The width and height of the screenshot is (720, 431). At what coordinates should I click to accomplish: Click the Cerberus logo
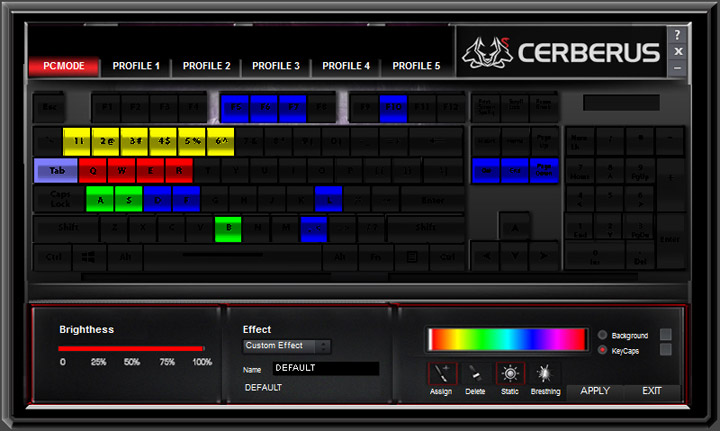(x=561, y=52)
